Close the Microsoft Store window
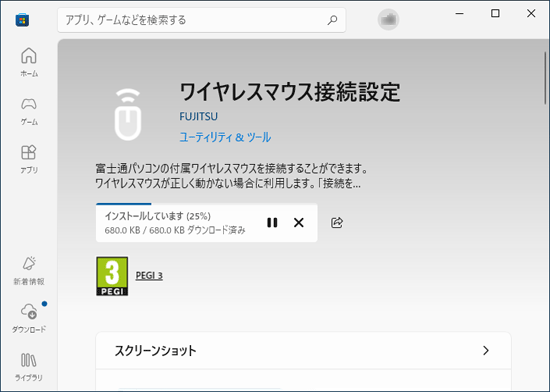This screenshot has width=550, height=392. 531,13
